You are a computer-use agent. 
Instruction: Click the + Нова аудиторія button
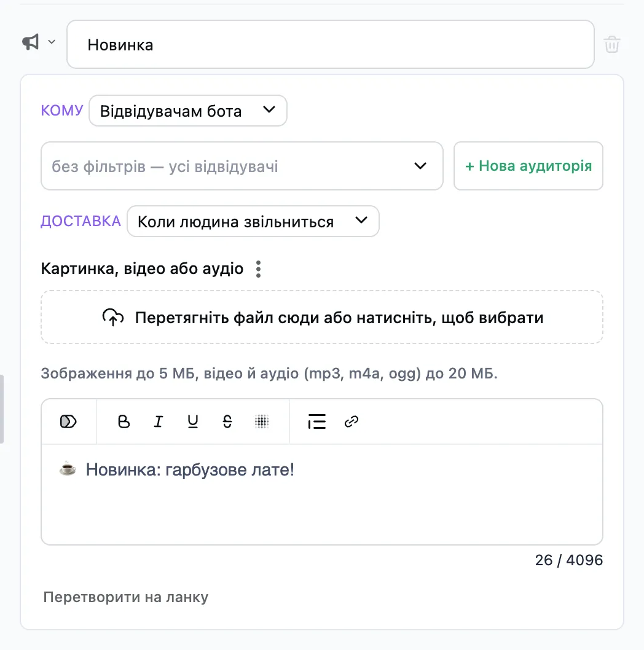pyautogui.click(x=528, y=166)
